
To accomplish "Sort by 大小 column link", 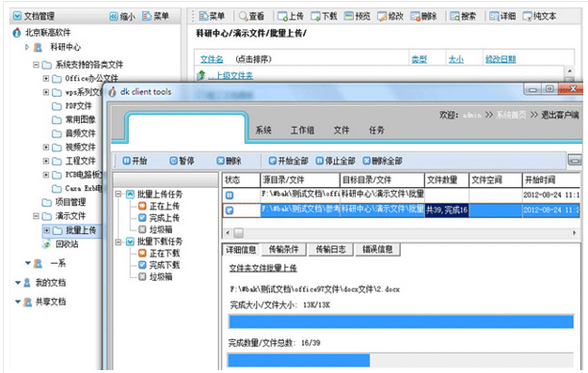I will 456,59.
